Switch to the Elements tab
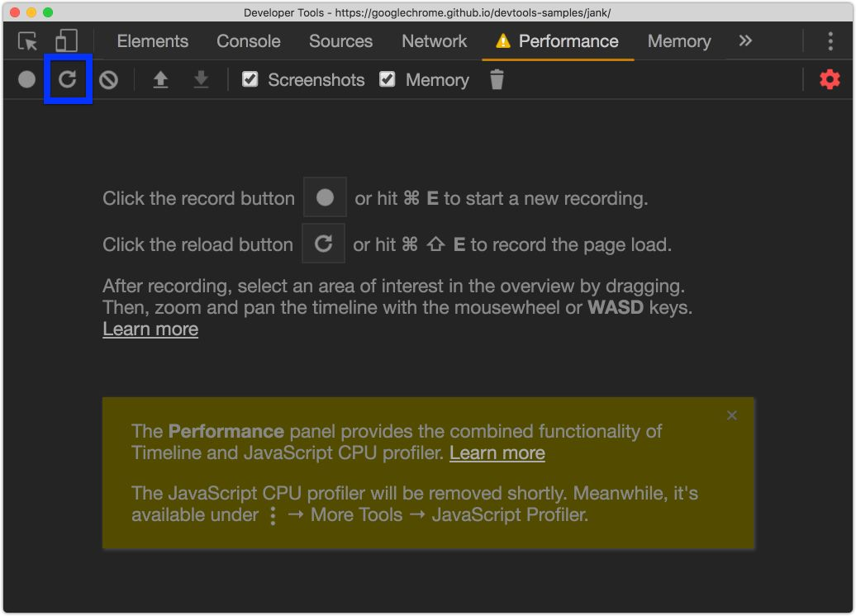This screenshot has width=856, height=616. [x=152, y=41]
